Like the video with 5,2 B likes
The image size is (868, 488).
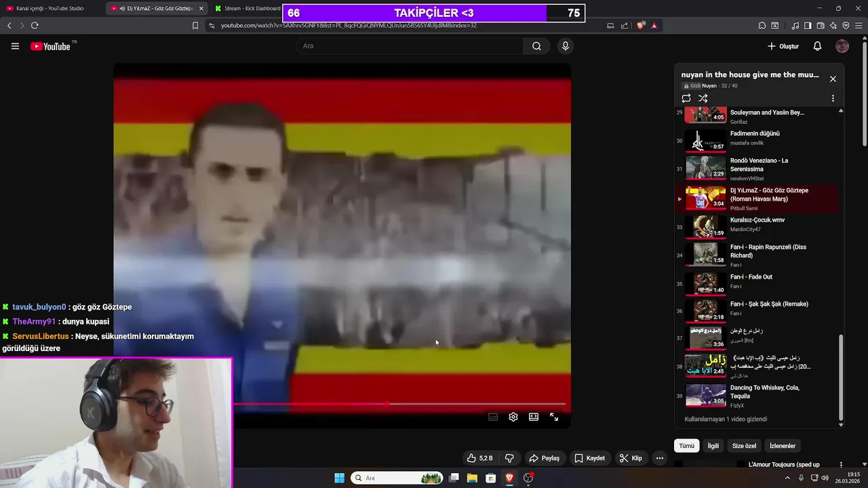tap(479, 458)
